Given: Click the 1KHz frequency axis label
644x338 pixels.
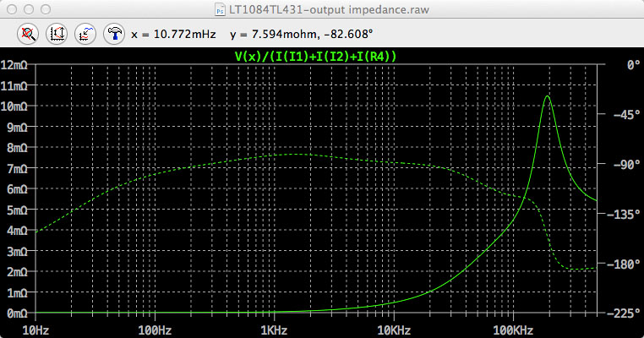Looking at the screenshot, I should point(274,330).
